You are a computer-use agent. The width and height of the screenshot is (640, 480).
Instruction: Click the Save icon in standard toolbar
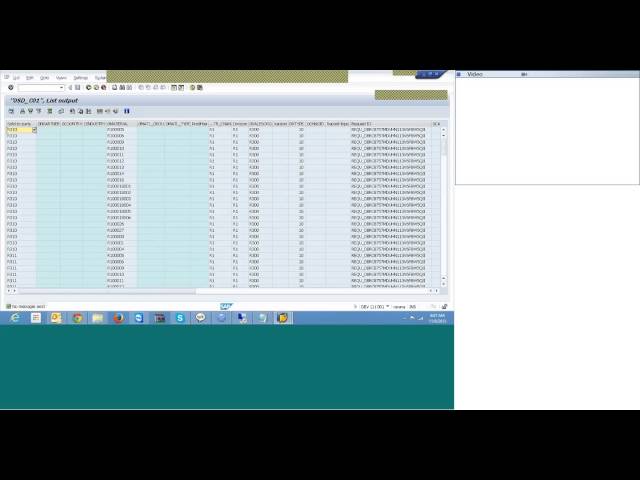pos(78,87)
